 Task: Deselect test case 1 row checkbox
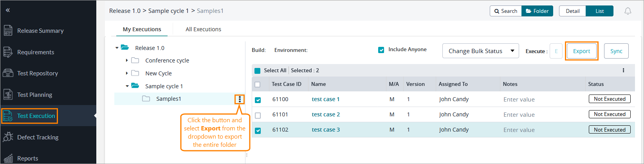pyautogui.click(x=258, y=100)
